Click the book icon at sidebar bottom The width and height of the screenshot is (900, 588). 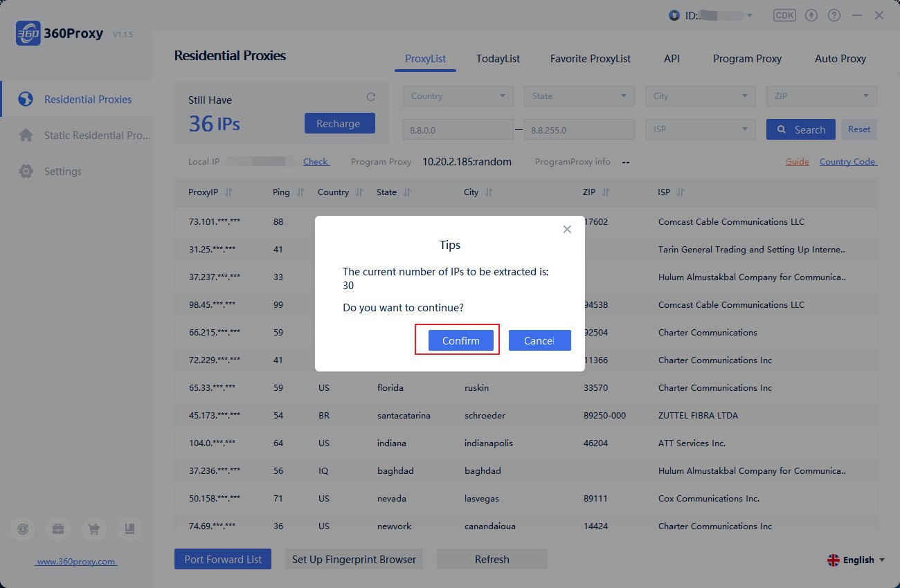(x=129, y=529)
